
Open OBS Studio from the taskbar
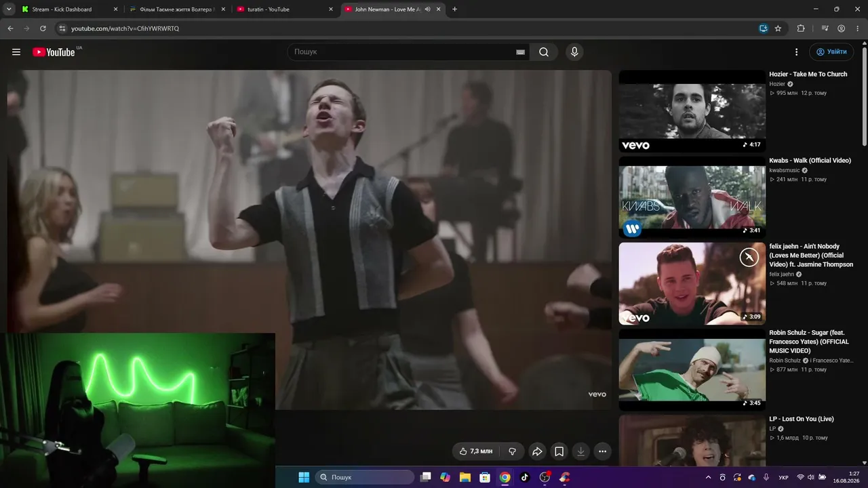click(x=545, y=477)
